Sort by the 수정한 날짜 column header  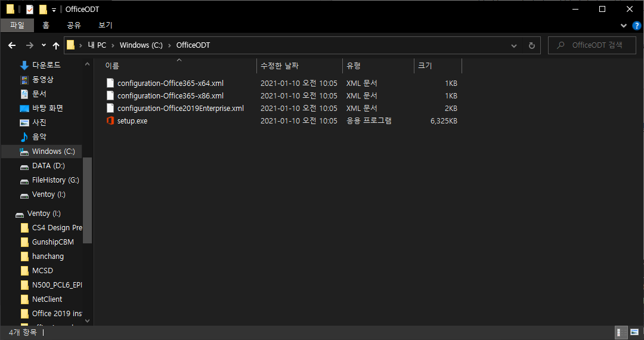coord(300,66)
